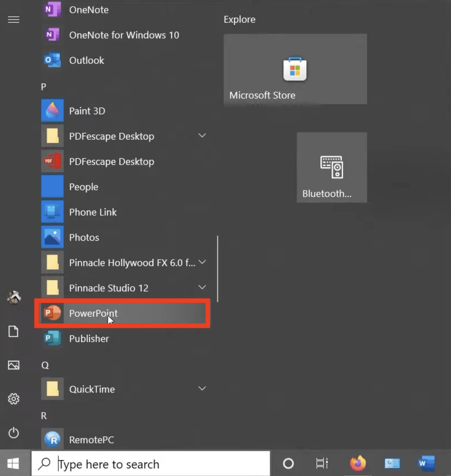Open Task View on the taskbar
Screen dimensions: 451x476
click(x=322, y=464)
